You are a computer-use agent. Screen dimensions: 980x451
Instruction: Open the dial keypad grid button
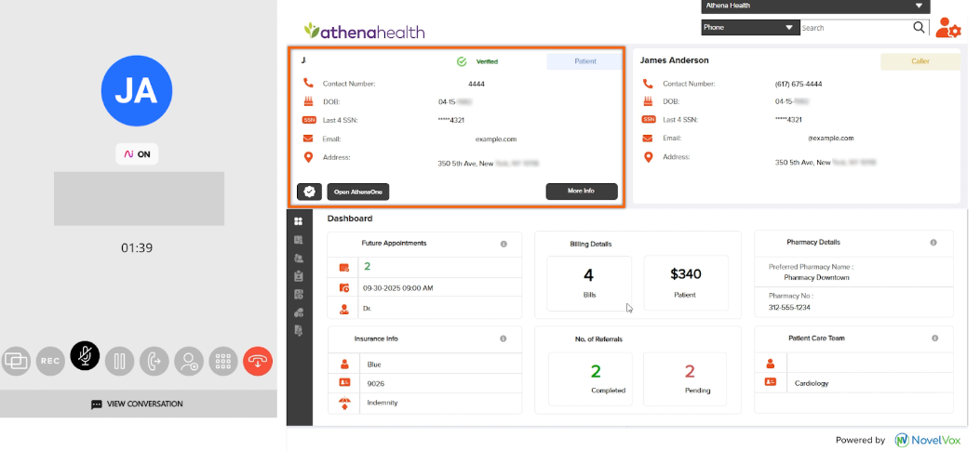(x=223, y=361)
